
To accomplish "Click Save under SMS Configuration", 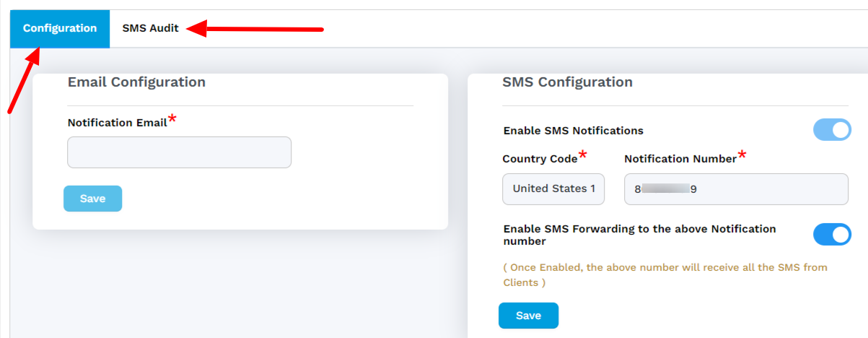I will [x=528, y=316].
